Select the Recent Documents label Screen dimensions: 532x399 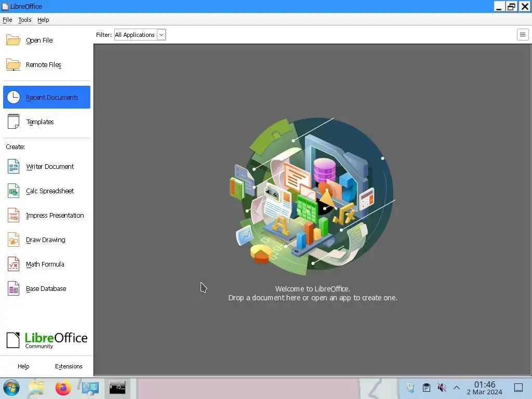pyautogui.click(x=52, y=97)
